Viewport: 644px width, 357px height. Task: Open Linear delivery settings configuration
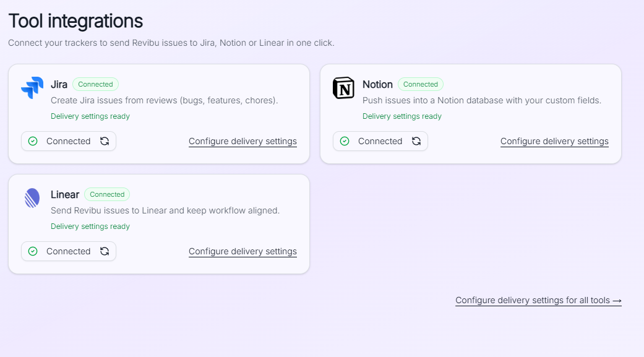(243, 251)
